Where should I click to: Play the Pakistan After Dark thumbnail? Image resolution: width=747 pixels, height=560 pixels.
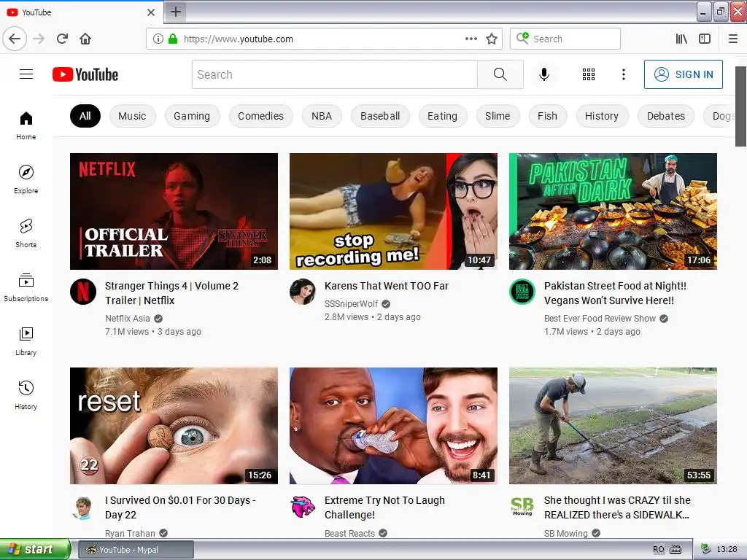point(613,211)
